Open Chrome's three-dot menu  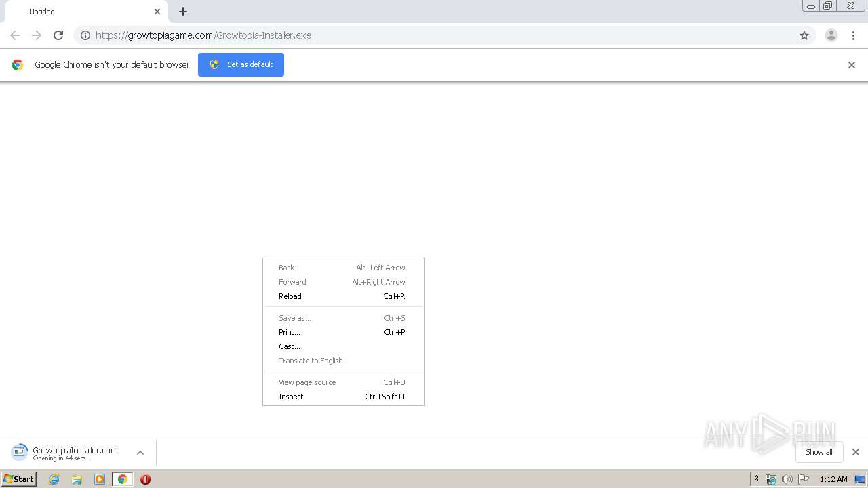854,35
